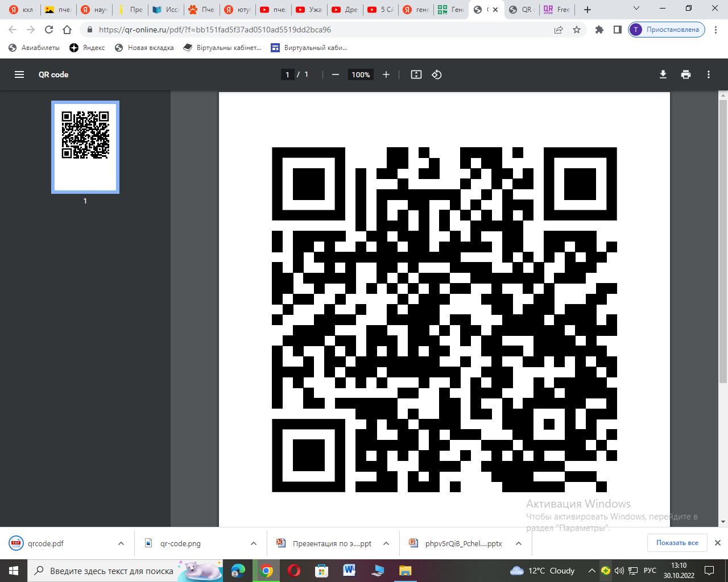Screen dimensions: 728x582
Task: Open the Яндекс bookmark
Action: (87, 48)
